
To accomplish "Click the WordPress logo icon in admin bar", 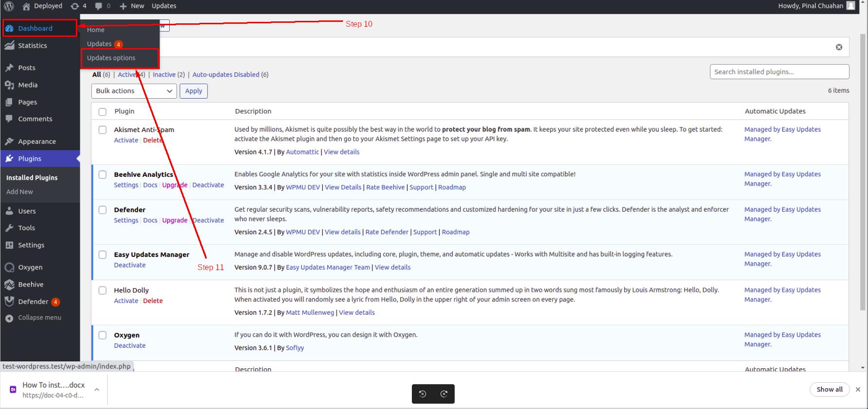I will point(9,6).
